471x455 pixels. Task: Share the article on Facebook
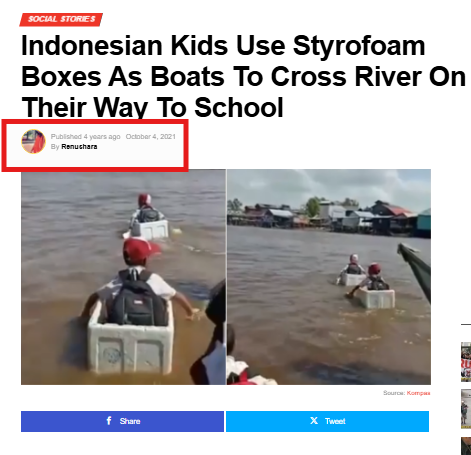[122, 421]
